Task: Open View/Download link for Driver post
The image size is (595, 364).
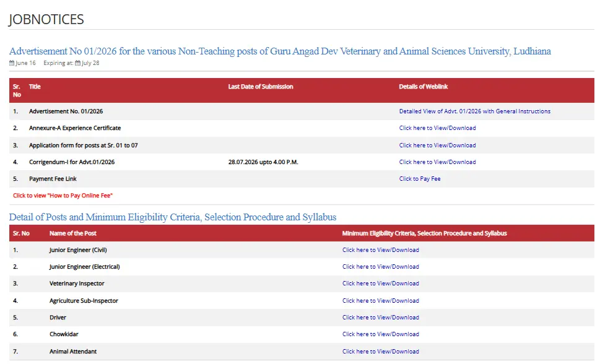Action: tap(381, 318)
